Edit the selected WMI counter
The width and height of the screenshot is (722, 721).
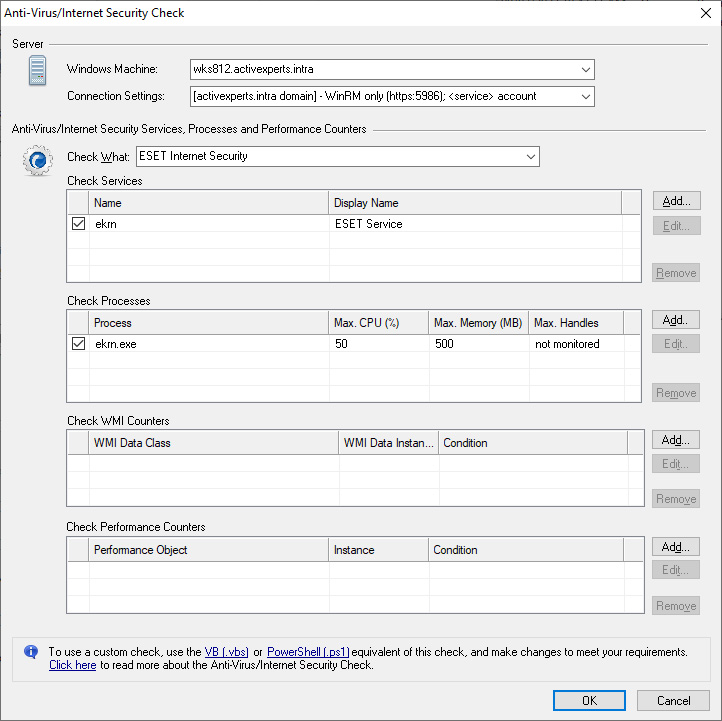(x=675, y=464)
